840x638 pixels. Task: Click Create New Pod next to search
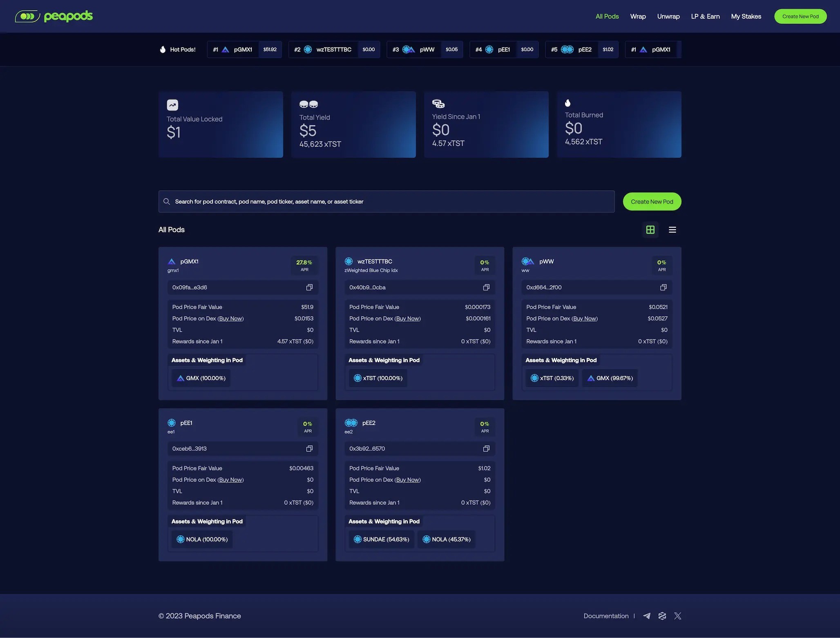[x=652, y=201]
